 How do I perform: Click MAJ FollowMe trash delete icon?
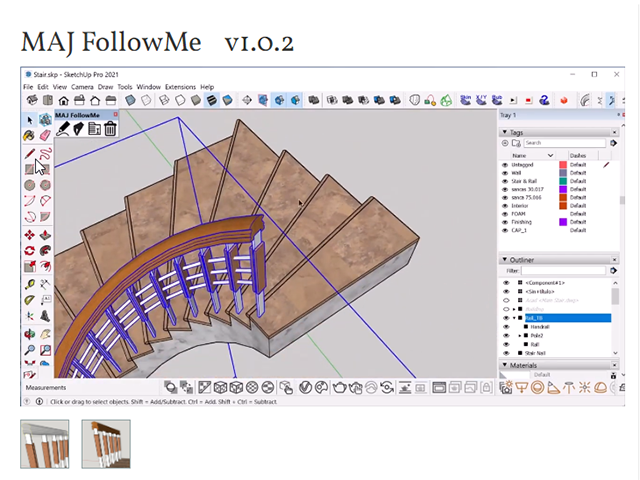pyautogui.click(x=110, y=129)
